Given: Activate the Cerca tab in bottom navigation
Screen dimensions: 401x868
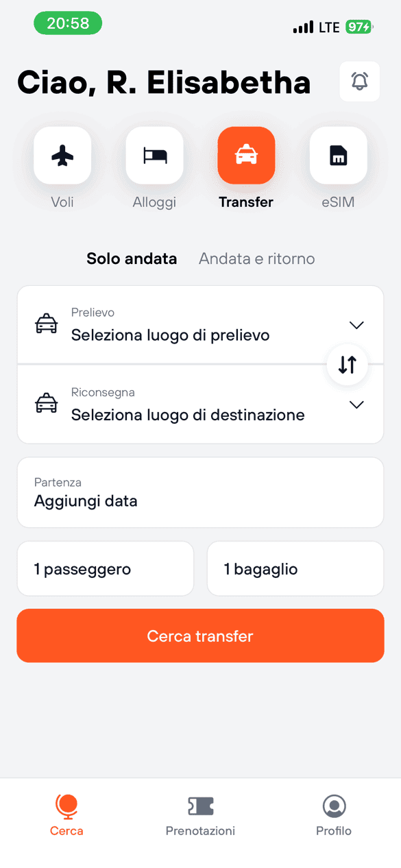Looking at the screenshot, I should point(66,813).
